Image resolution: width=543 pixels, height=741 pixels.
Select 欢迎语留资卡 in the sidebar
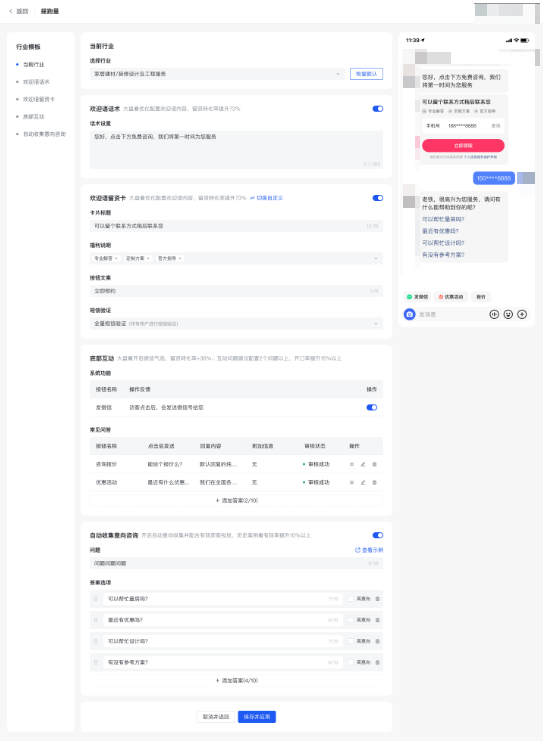point(39,99)
